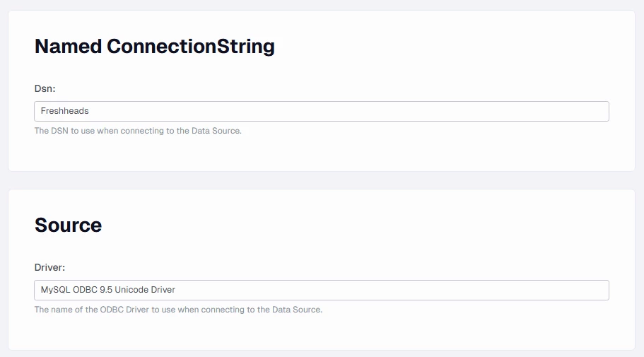Click the word "Named" in first heading
The image size is (644, 357).
[x=68, y=47]
